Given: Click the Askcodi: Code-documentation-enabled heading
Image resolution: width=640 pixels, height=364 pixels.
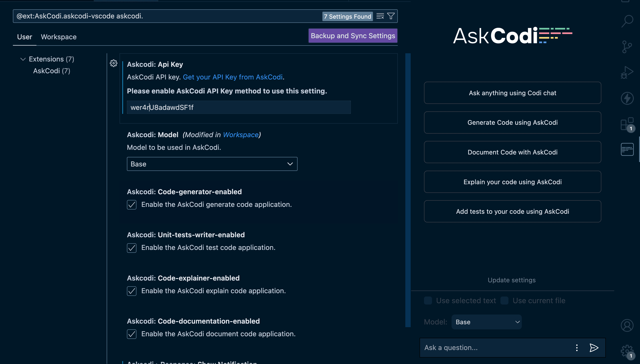Looking at the screenshot, I should pos(193,321).
